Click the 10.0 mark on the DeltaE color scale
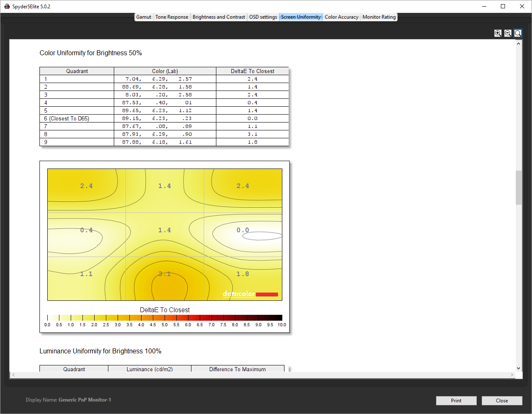The height and width of the screenshot is (414, 532). pyautogui.click(x=282, y=325)
